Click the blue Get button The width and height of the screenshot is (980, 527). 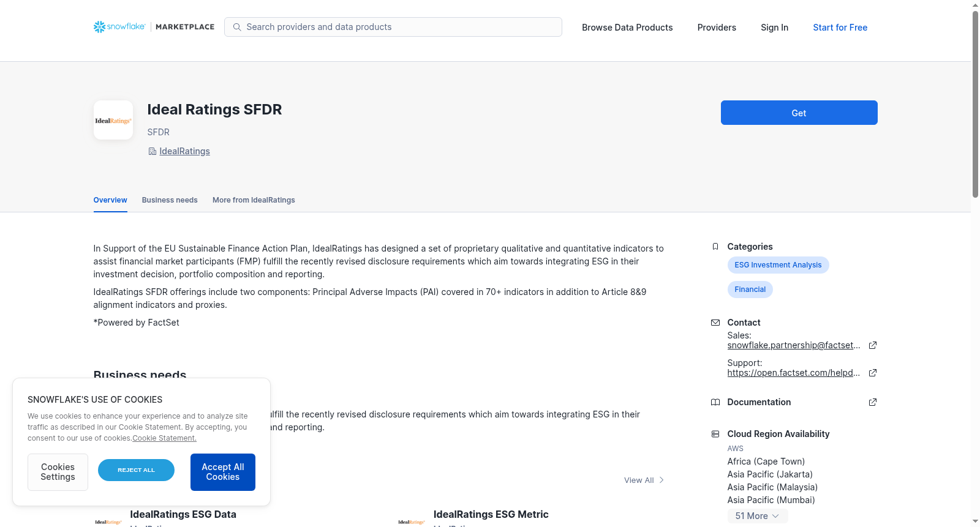(x=799, y=113)
